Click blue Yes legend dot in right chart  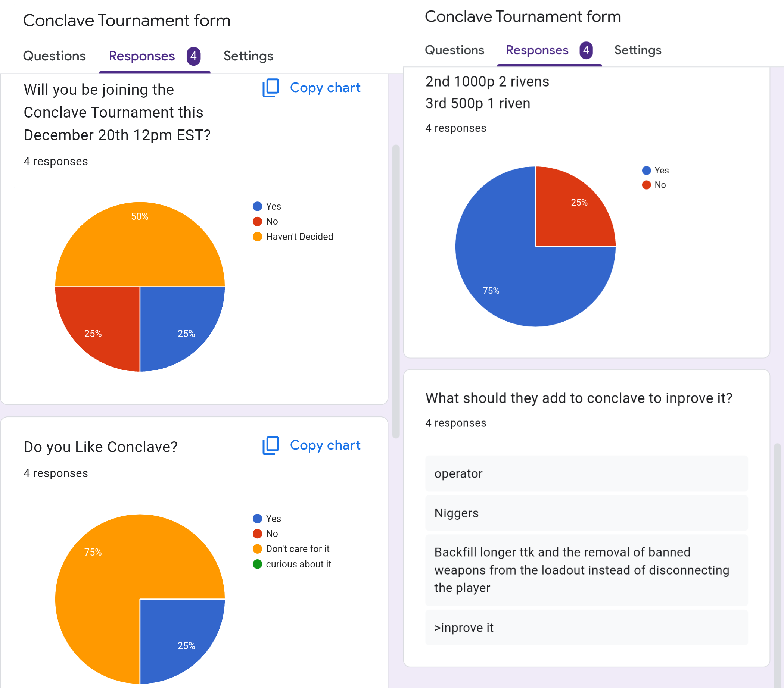646,170
